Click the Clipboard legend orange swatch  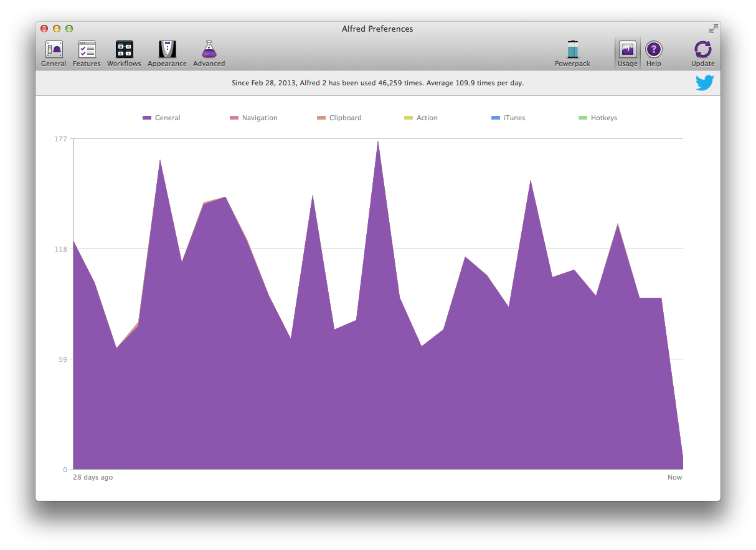point(321,118)
